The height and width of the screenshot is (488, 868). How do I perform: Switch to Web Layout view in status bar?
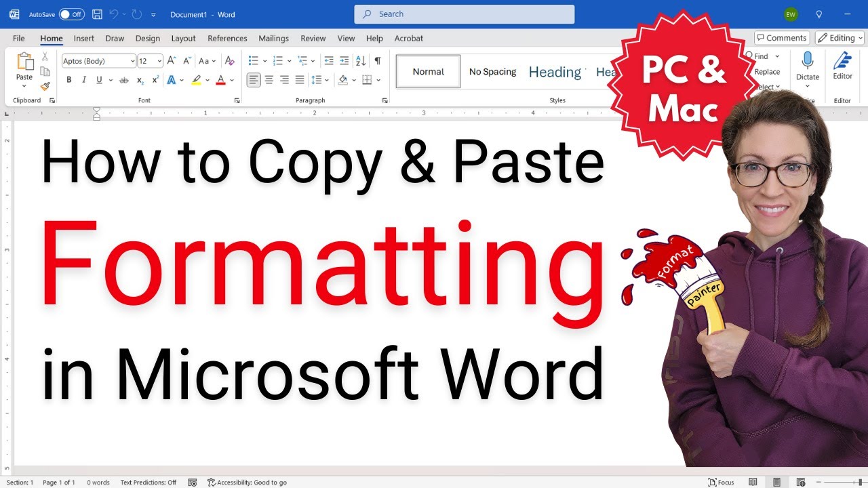pyautogui.click(x=800, y=482)
